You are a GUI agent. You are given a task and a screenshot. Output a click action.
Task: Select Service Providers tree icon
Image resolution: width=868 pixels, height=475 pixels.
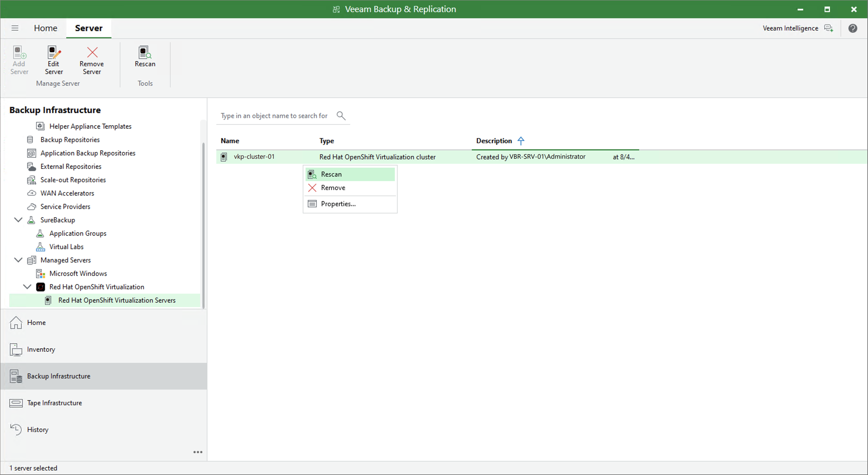click(x=31, y=207)
